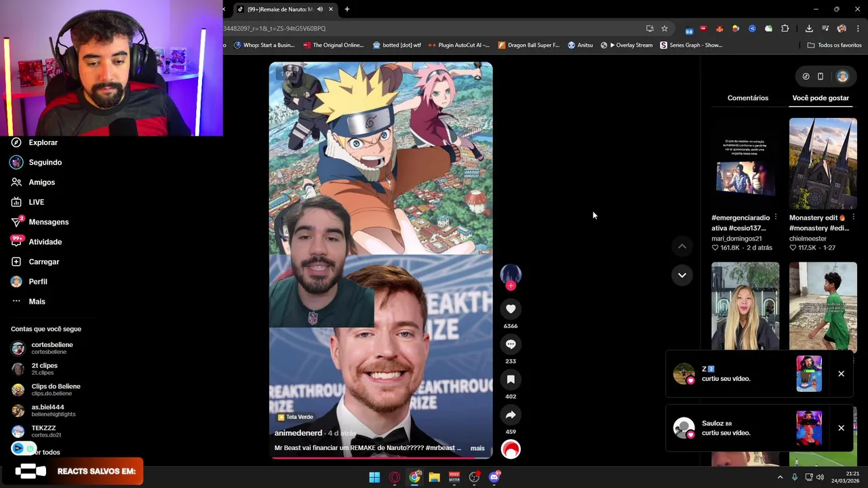The height and width of the screenshot is (488, 868).
Task: Open options for Monastery edit video
Action: click(853, 218)
